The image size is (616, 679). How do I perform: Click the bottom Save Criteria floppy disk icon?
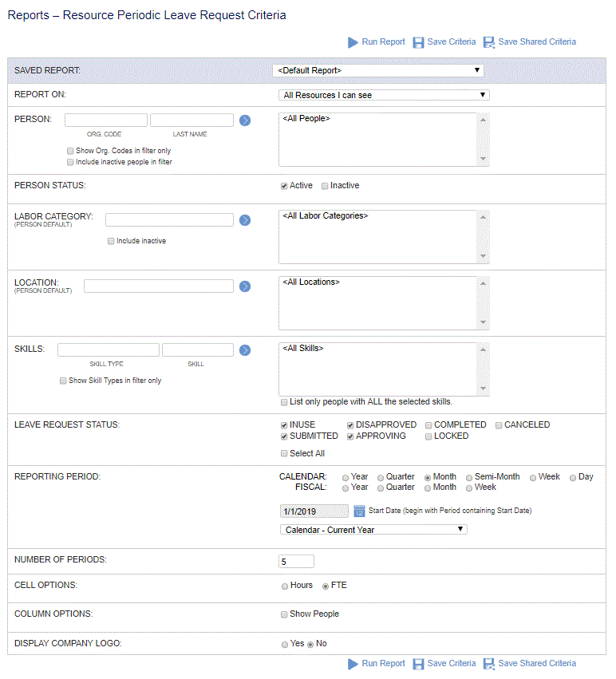coord(418,663)
